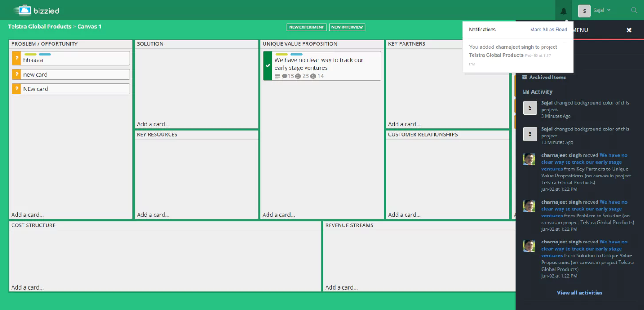The height and width of the screenshot is (310, 644).
Task: Open the 'new card' card
Action: click(x=71, y=75)
